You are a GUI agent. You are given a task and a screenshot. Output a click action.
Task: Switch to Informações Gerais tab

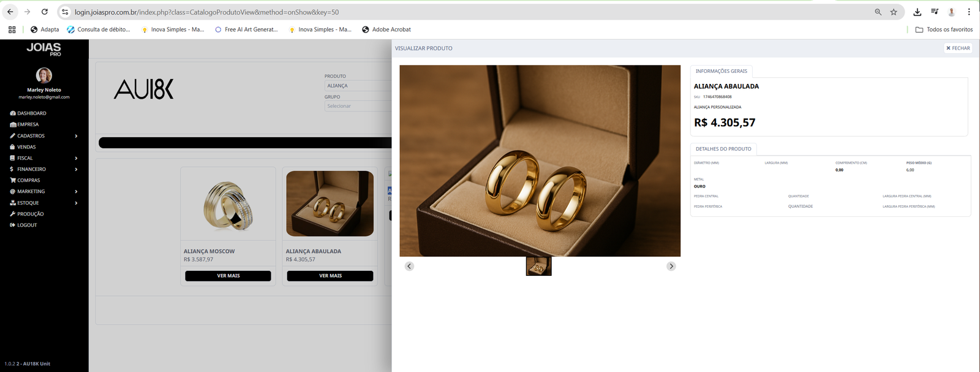tap(721, 71)
